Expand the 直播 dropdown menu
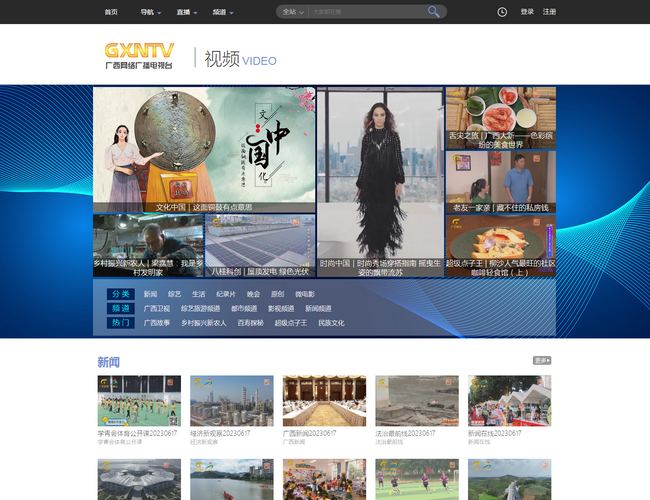 pyautogui.click(x=186, y=12)
